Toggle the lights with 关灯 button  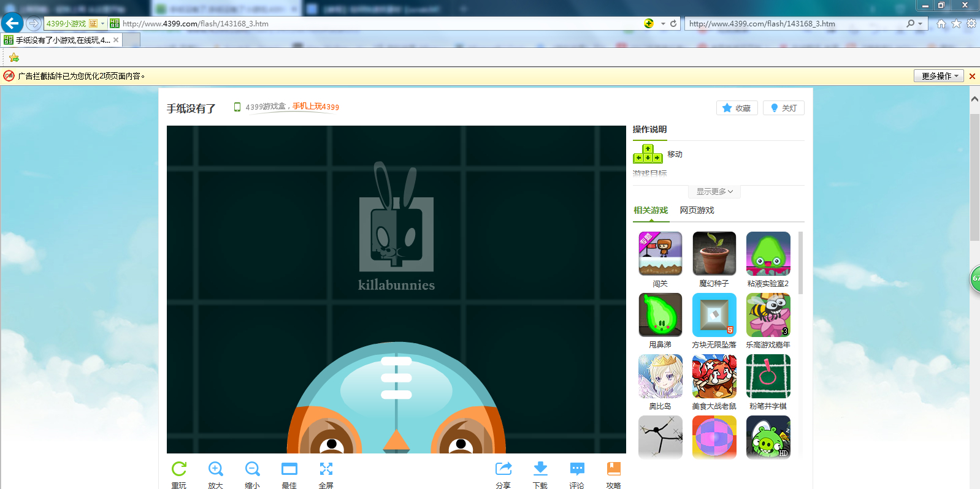[784, 108]
